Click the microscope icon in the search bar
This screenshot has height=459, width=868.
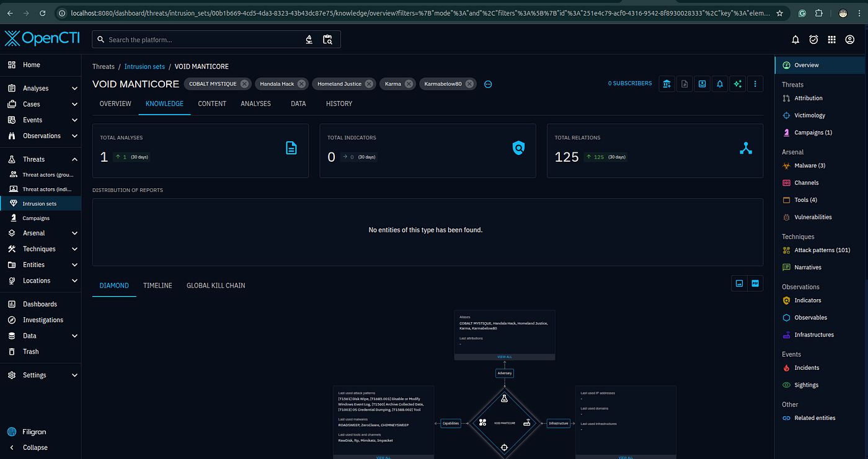[x=309, y=40]
